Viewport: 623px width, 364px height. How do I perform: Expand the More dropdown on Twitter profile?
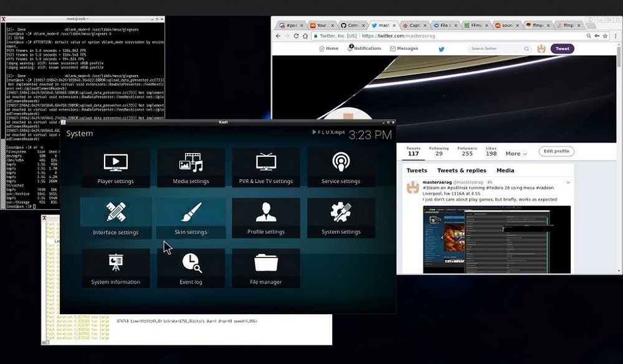[x=516, y=154]
